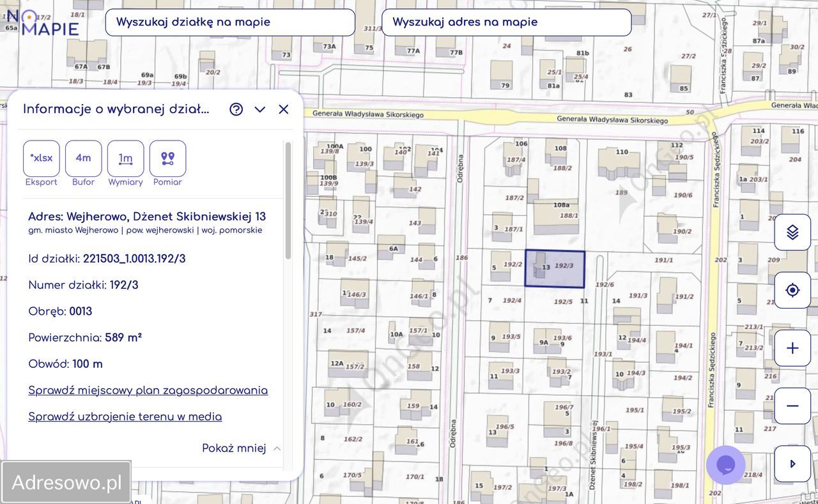Select parcel 195/1 on the map

point(635,410)
